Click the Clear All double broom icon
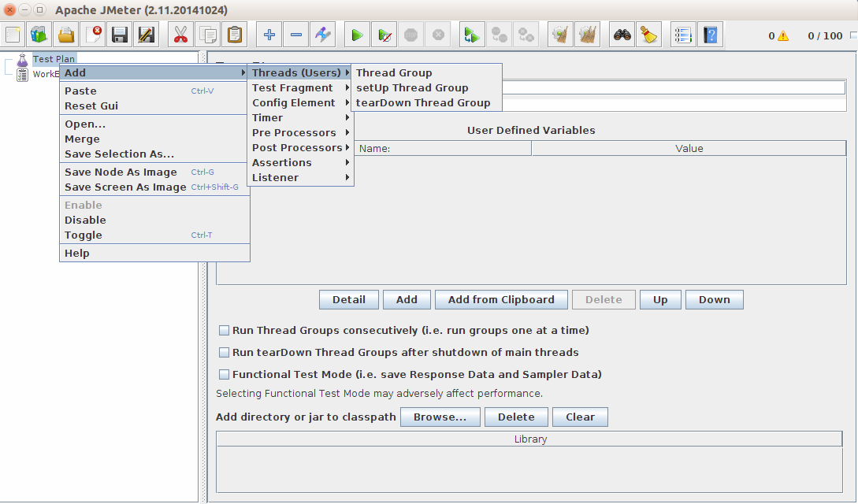This screenshot has width=858, height=504. 587,35
